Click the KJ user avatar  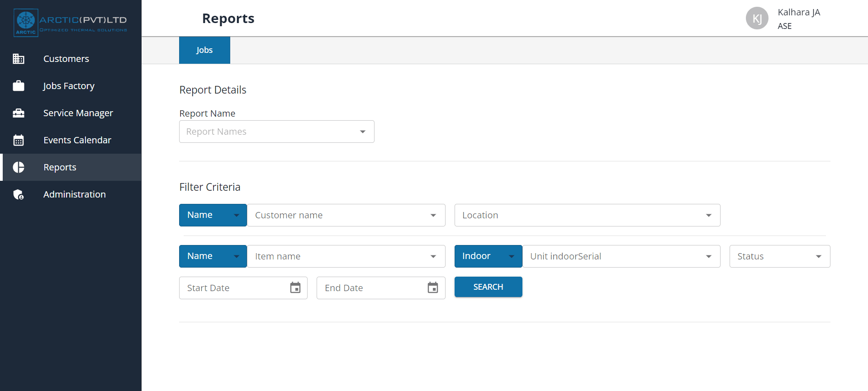(x=757, y=19)
